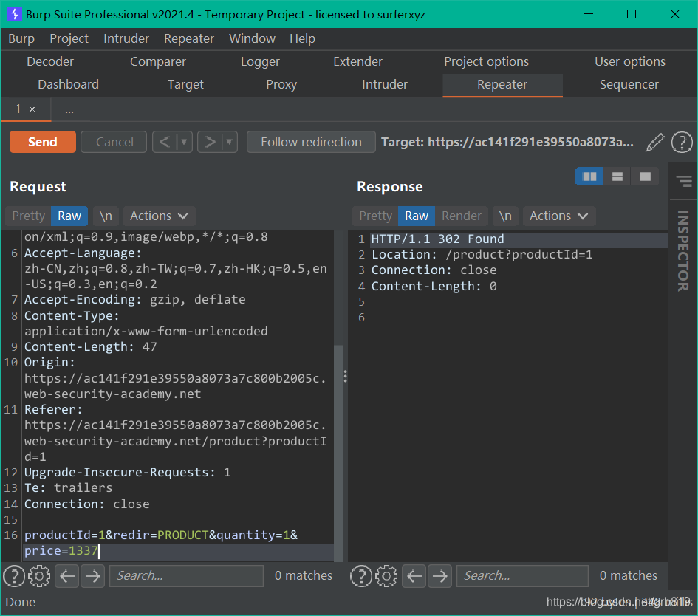
Task: Click the pencil icon to edit target
Action: pos(655,142)
